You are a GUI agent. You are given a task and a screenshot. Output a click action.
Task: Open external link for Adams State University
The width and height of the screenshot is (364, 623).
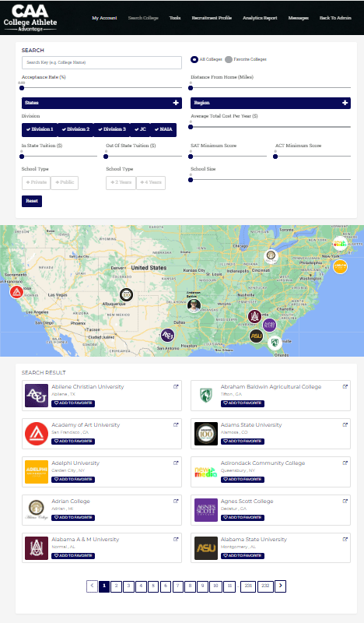[x=345, y=424]
